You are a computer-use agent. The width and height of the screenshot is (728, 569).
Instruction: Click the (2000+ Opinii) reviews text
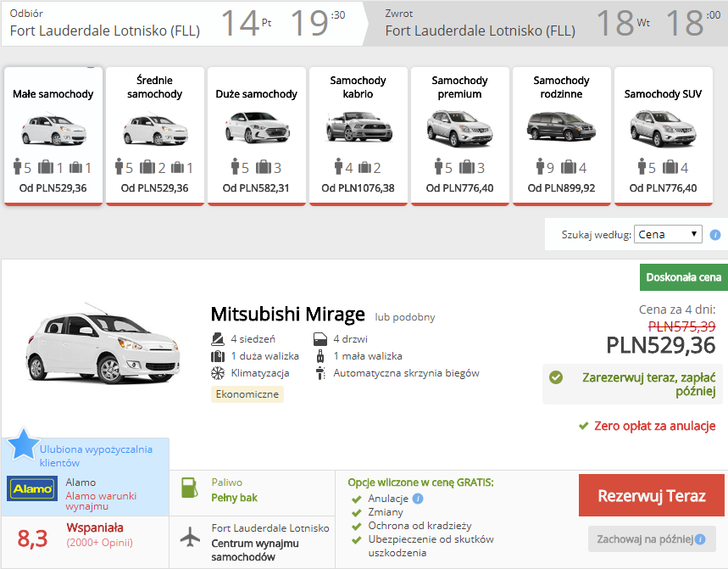pos(99,543)
